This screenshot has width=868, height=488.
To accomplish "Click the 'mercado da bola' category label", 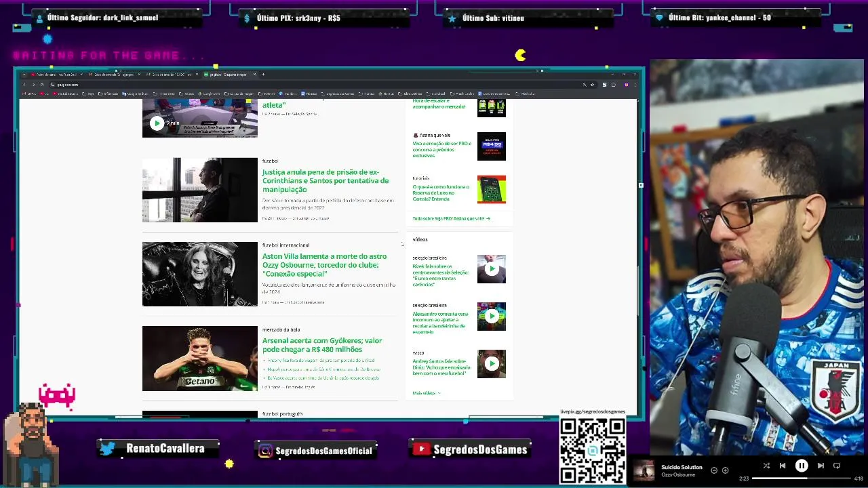I will [281, 329].
